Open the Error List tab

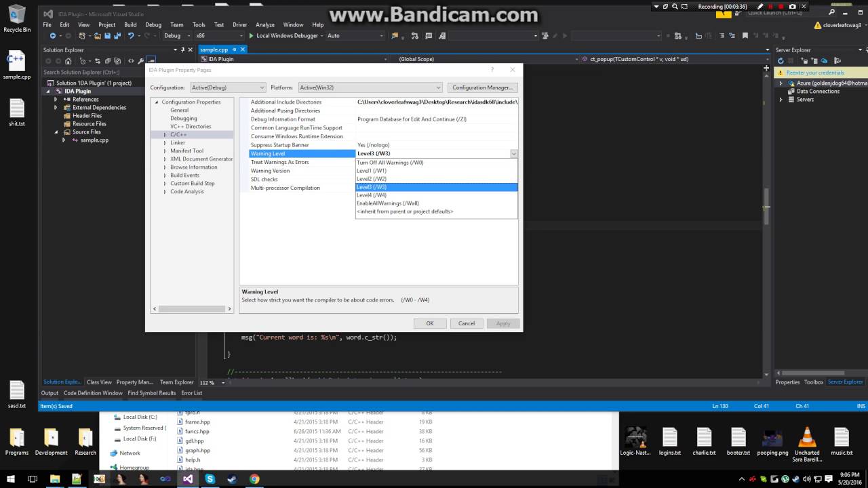[192, 393]
